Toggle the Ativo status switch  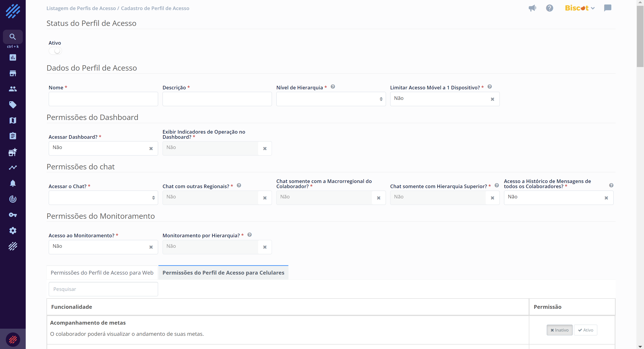(x=55, y=51)
